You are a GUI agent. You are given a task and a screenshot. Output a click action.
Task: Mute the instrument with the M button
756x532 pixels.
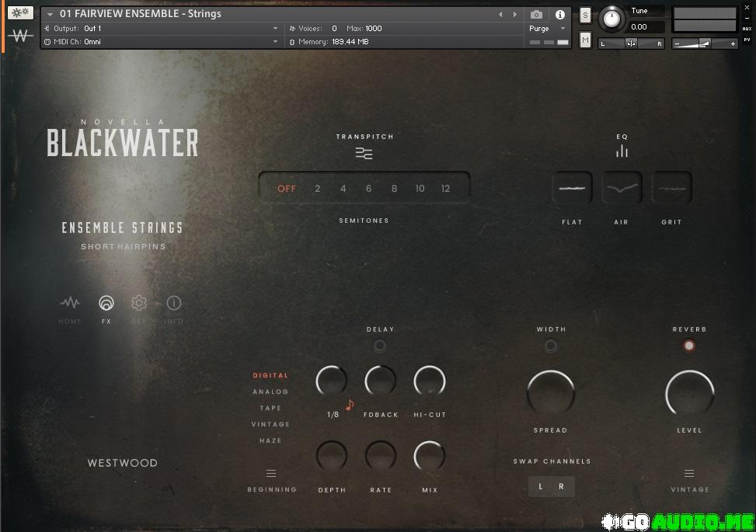585,40
